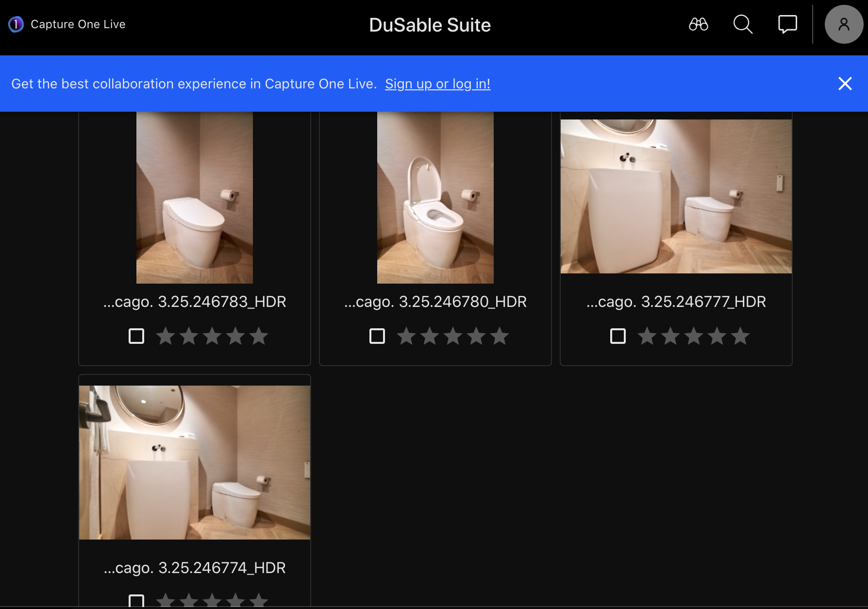
Task: Rate image 246783_HDR four stars
Action: (235, 336)
